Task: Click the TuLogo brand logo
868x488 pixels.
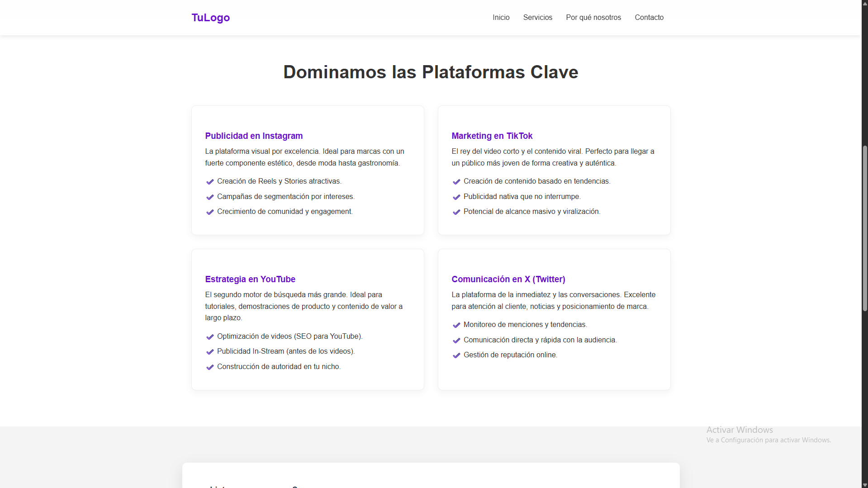Action: click(x=210, y=18)
